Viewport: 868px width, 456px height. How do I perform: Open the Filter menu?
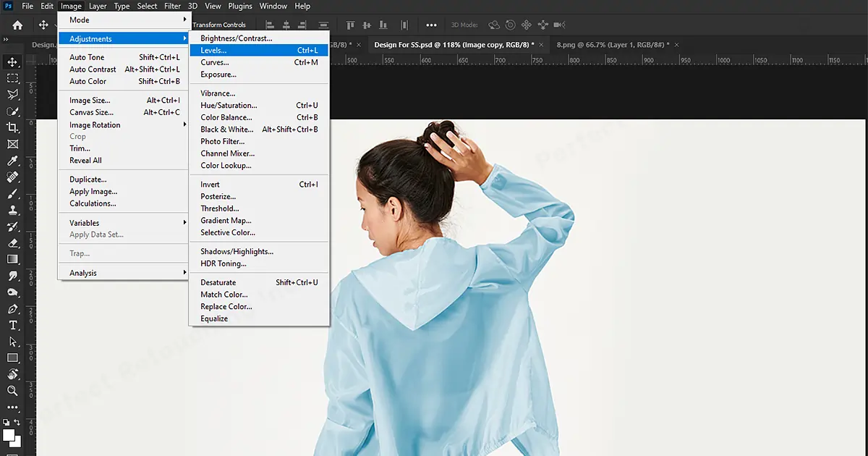(172, 6)
